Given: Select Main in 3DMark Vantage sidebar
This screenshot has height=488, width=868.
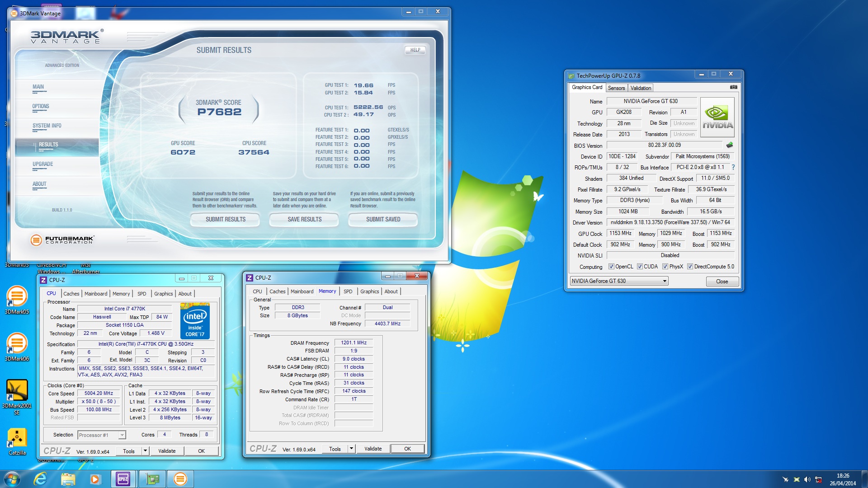Looking at the screenshot, I should tap(57, 89).
